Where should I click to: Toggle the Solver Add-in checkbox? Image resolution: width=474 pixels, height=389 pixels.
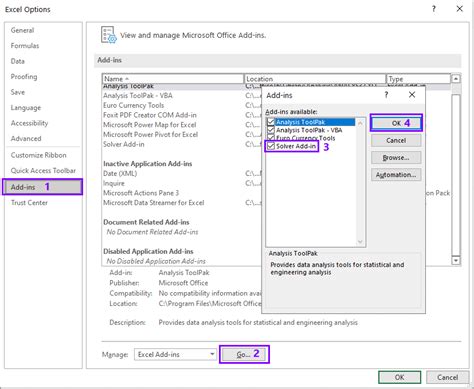tap(271, 146)
